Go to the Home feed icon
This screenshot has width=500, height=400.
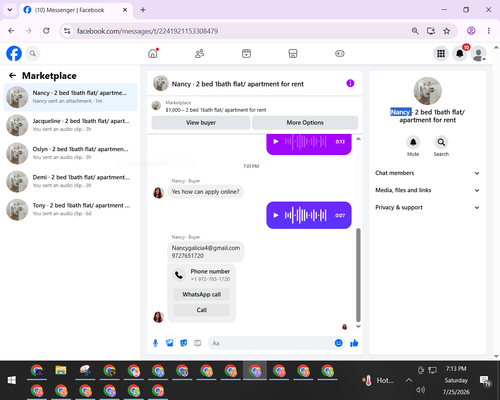(x=153, y=53)
